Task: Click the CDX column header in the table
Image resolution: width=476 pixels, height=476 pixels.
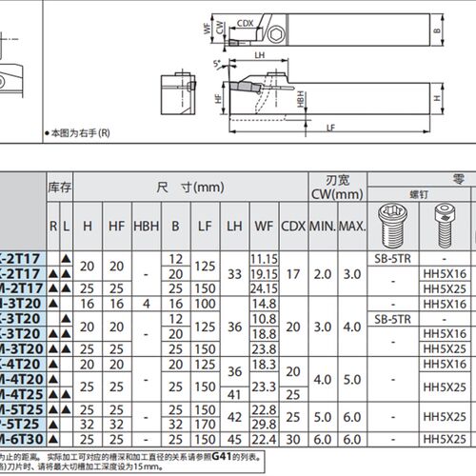Action: [293, 227]
